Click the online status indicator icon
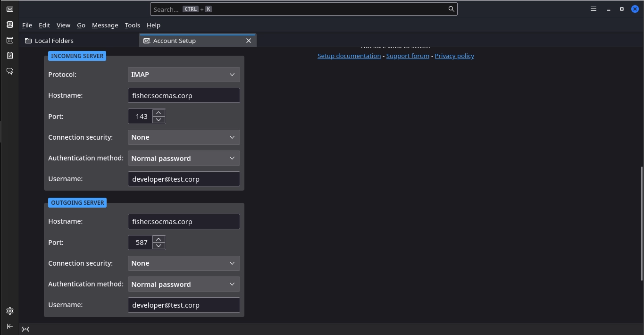Viewport: 644px width, 335px height. tap(25, 329)
